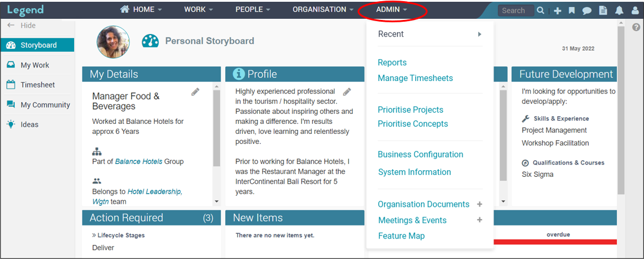Open the WORK dropdown menu
This screenshot has width=644, height=259.
click(x=198, y=9)
